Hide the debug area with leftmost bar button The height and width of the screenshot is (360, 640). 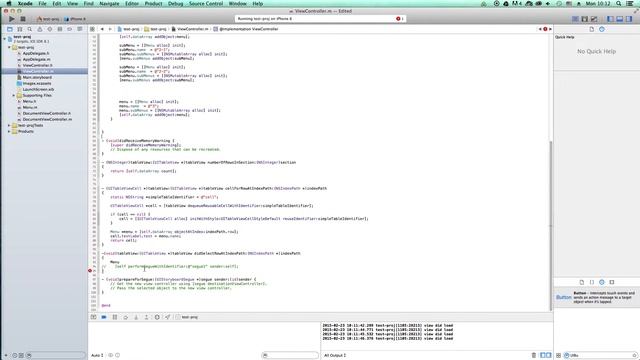click(93, 317)
